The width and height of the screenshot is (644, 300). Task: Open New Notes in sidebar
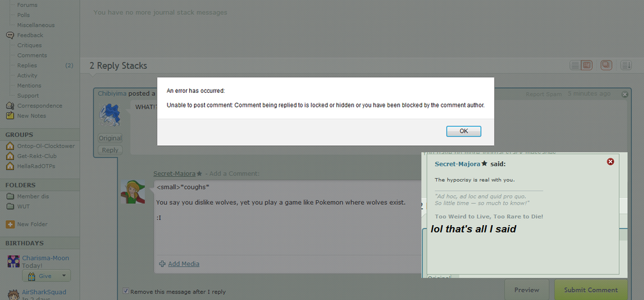pyautogui.click(x=31, y=116)
